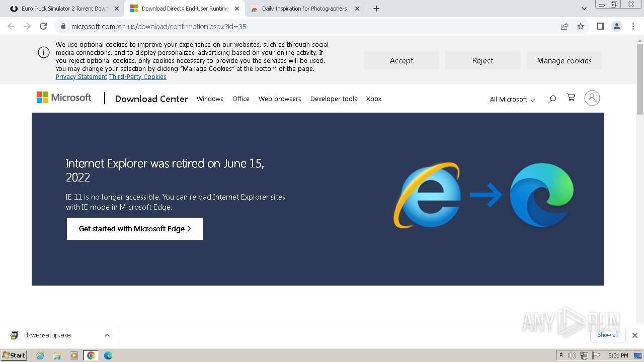Open the Windows menu item
Viewport: 644px width, 362px height.
pos(210,99)
